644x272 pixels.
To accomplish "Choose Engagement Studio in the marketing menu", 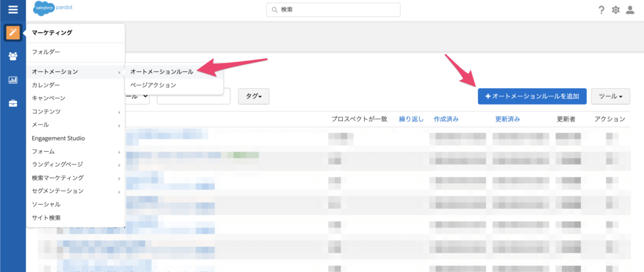I will pos(58,138).
